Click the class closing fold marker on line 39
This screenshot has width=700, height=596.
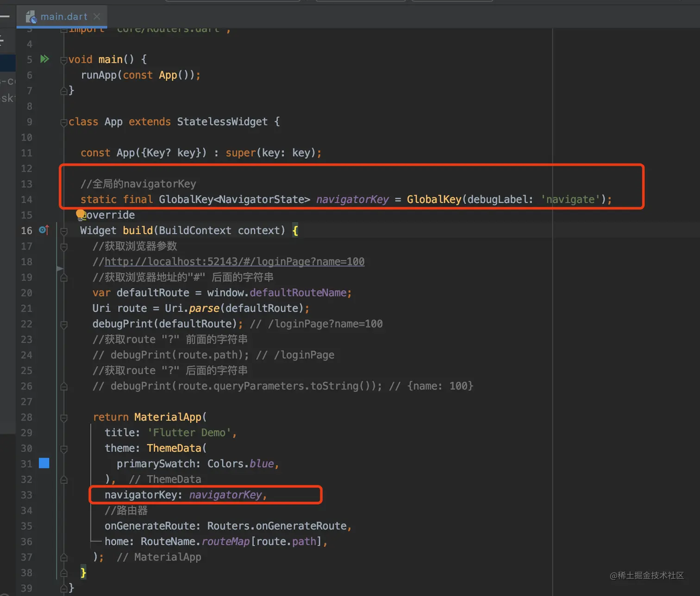(64, 588)
